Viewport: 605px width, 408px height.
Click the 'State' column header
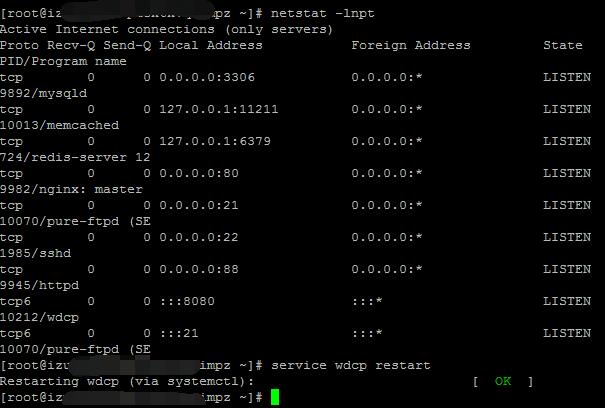coord(563,45)
